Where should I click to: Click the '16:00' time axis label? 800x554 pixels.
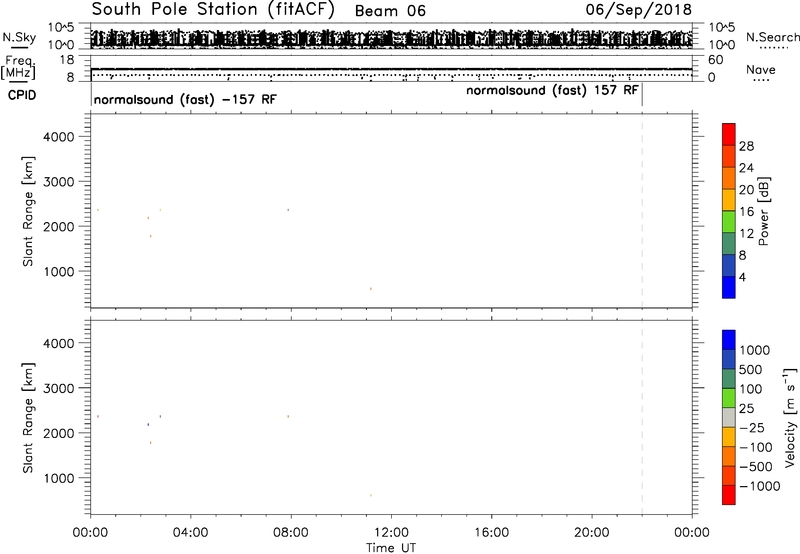pos(491,533)
